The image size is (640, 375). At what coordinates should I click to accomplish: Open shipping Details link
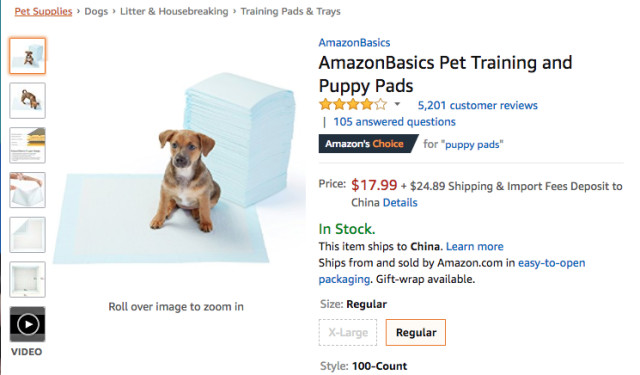(x=400, y=202)
